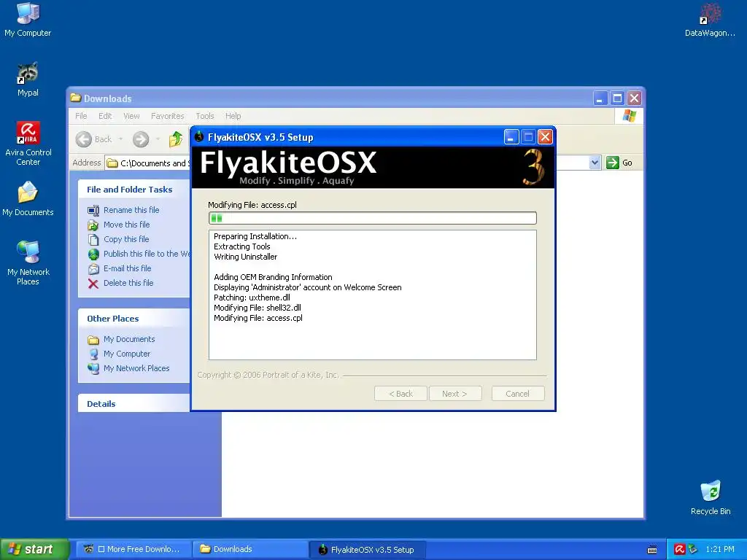Click log line Extracting Tools
The width and height of the screenshot is (747, 560).
coord(242,246)
